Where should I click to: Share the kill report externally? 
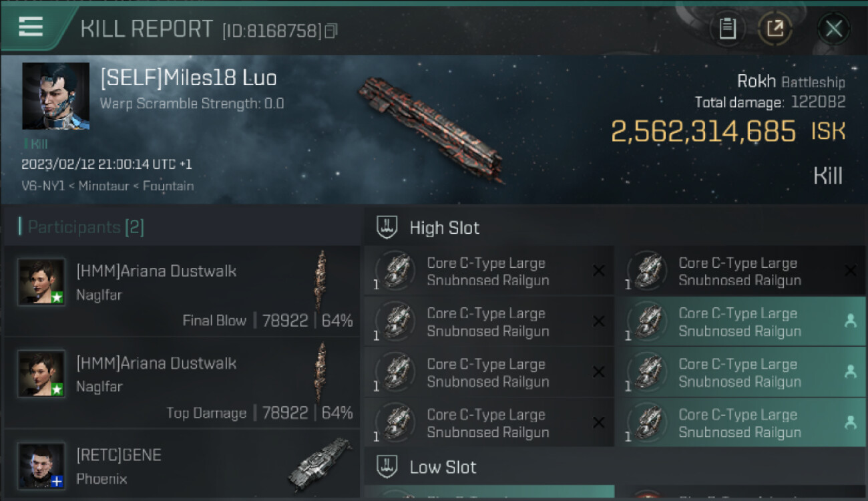click(775, 29)
